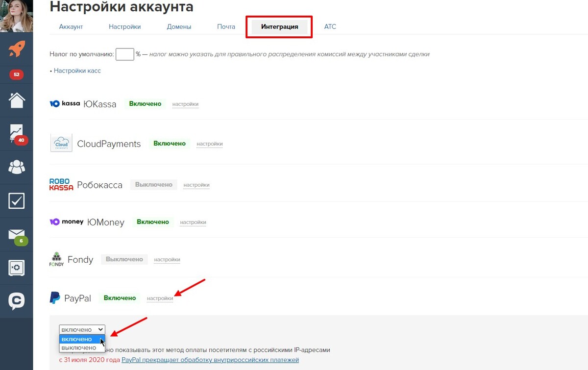The image size is (588, 370).
Task: Open the user profile avatar photo
Action: coord(17,16)
